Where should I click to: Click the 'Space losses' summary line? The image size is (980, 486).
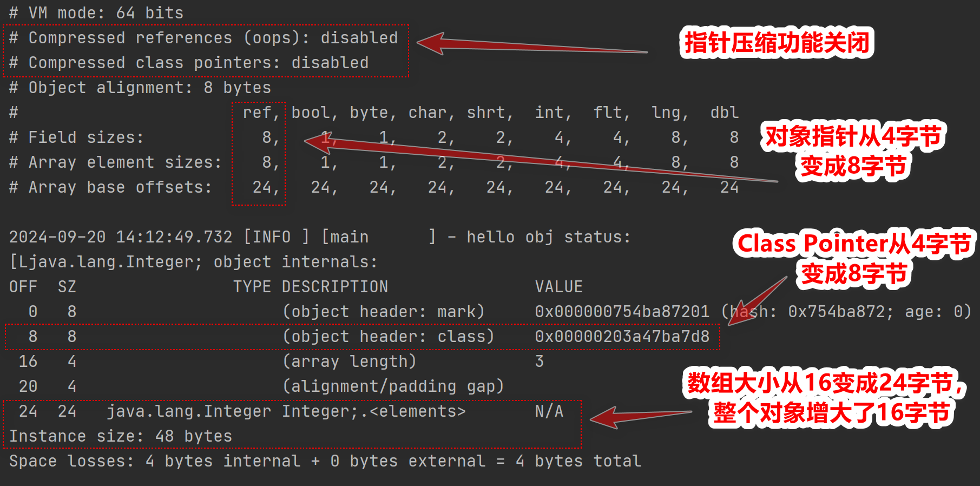coord(325,461)
